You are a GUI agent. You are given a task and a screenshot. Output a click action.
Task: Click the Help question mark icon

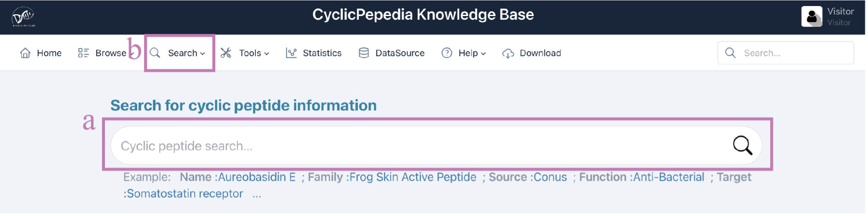447,53
